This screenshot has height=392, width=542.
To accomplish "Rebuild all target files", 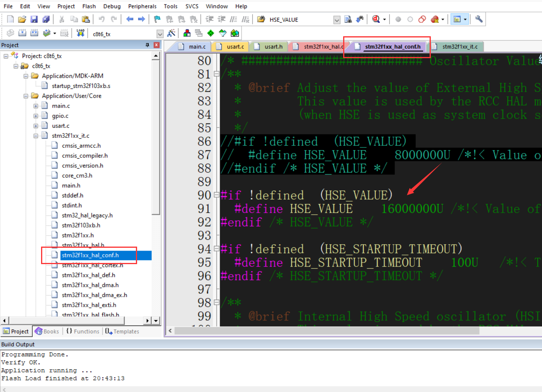I will click(x=34, y=33).
